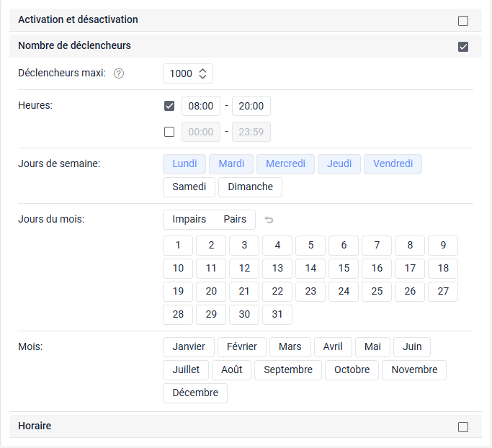The height and width of the screenshot is (448, 492).
Task: Uncheck the Nombre de déclencheurs checkbox
Action: [463, 47]
